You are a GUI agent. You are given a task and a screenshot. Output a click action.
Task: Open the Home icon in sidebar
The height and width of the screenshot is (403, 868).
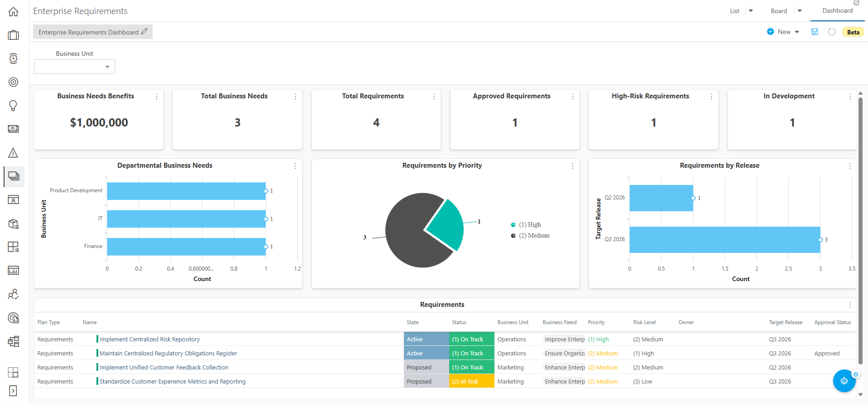(14, 12)
